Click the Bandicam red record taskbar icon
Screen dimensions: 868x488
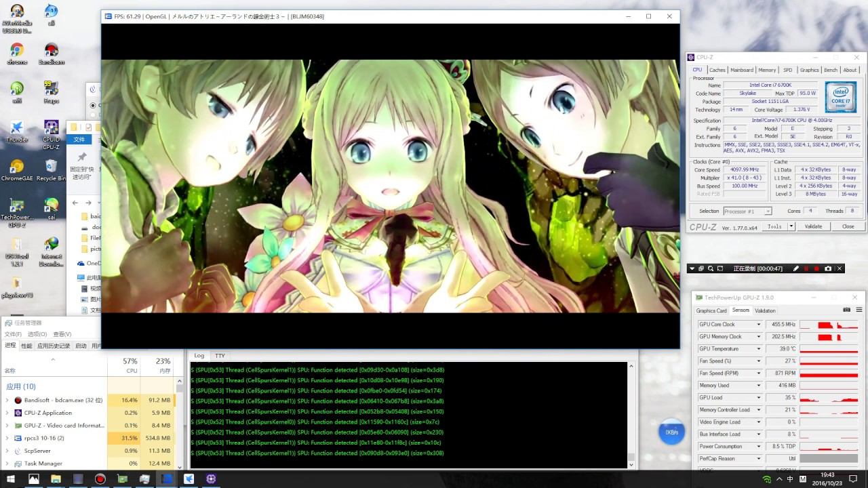[x=100, y=479]
